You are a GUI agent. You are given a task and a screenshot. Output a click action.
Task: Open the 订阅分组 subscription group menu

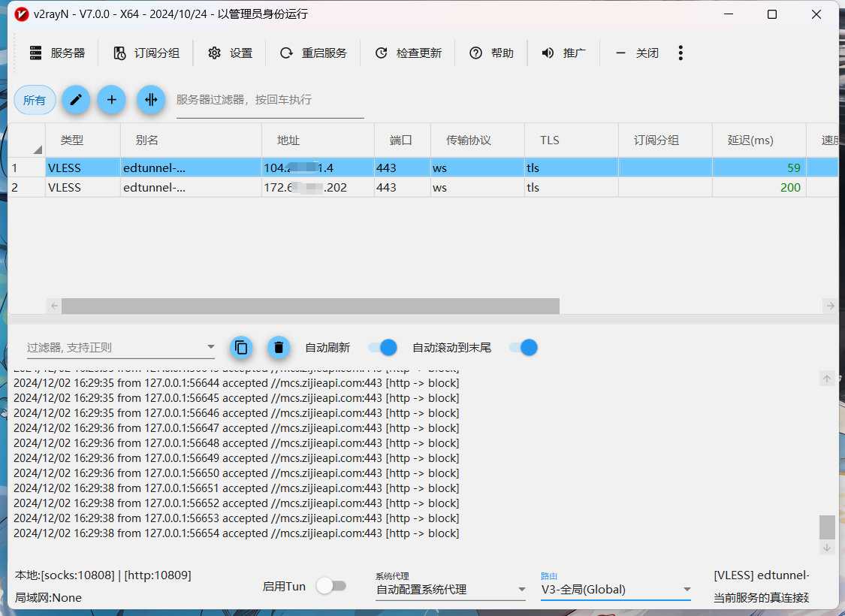point(146,53)
